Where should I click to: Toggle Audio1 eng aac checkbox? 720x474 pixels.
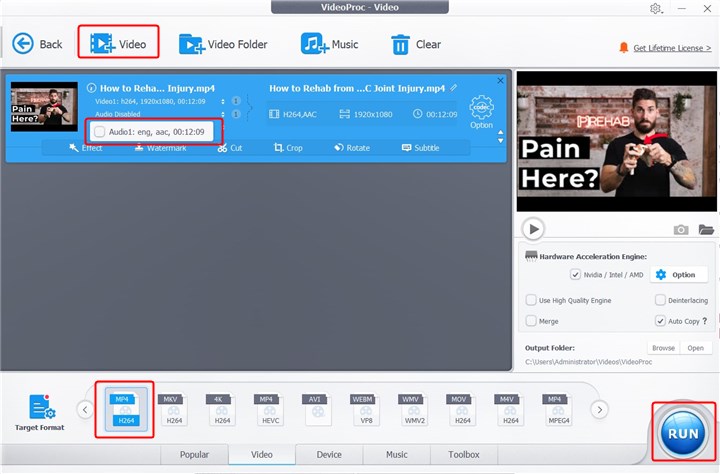100,132
